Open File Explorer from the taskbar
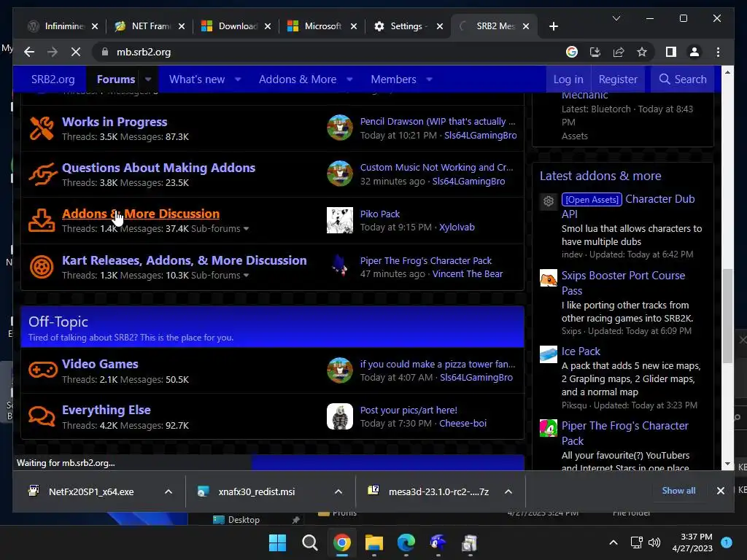 (374, 542)
